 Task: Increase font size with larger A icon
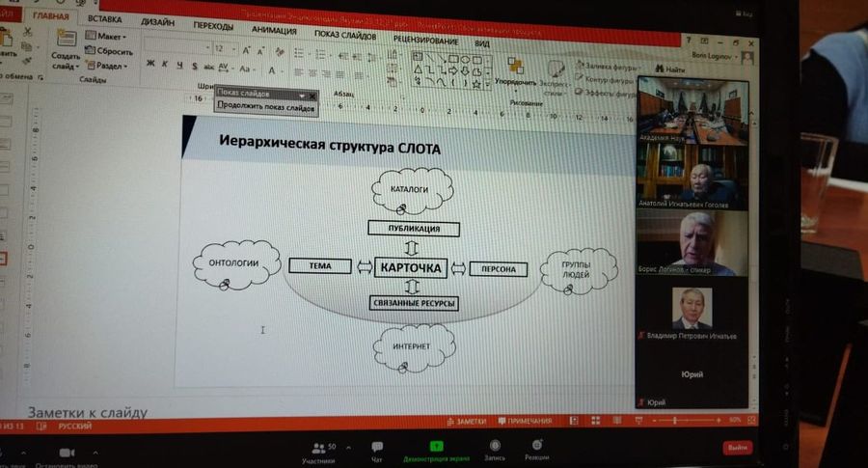[x=246, y=50]
